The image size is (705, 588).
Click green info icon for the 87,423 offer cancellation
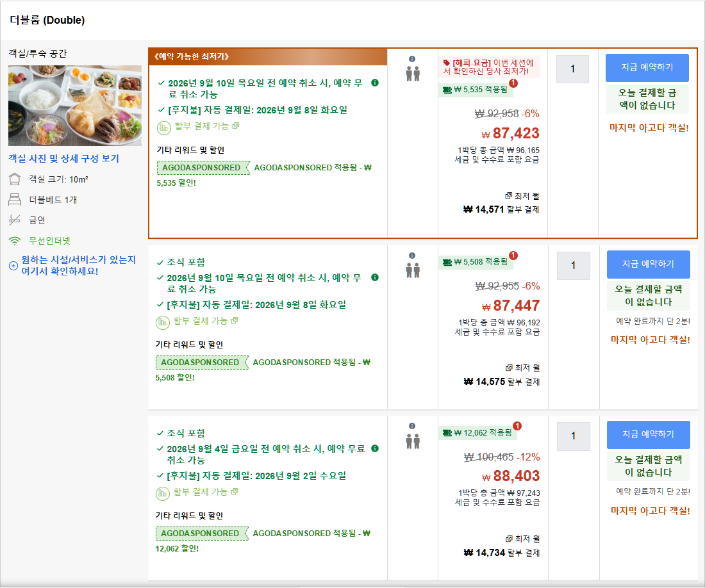coord(375,83)
